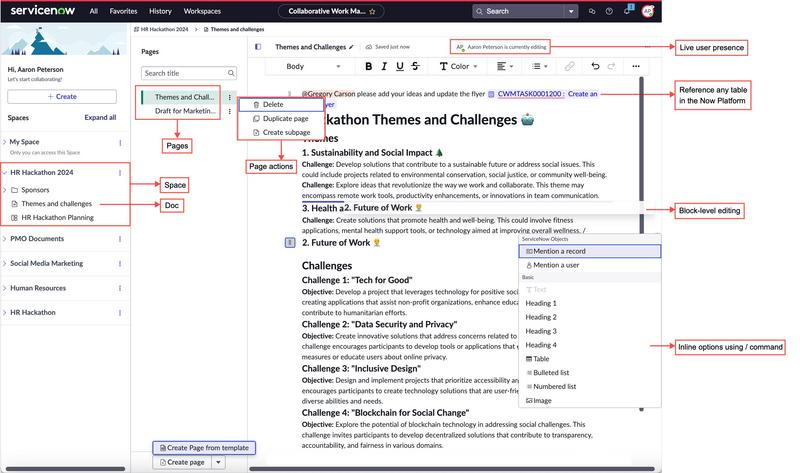The width and height of the screenshot is (800, 473).
Task: Choose Delete from the page actions menu
Action: (281, 104)
